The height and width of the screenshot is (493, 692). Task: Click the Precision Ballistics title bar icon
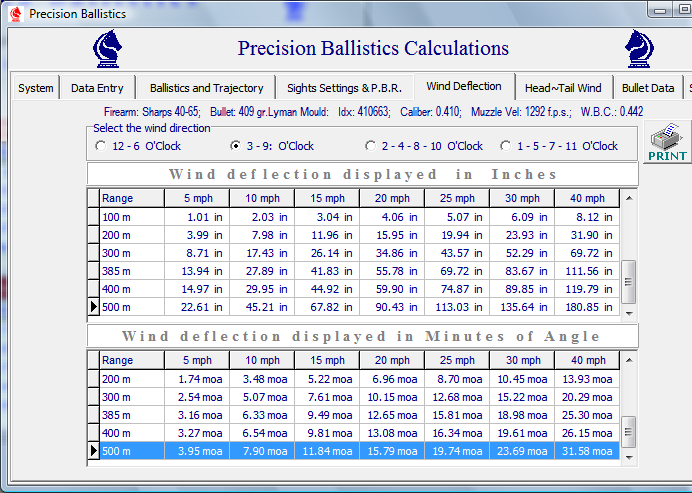tap(15, 14)
